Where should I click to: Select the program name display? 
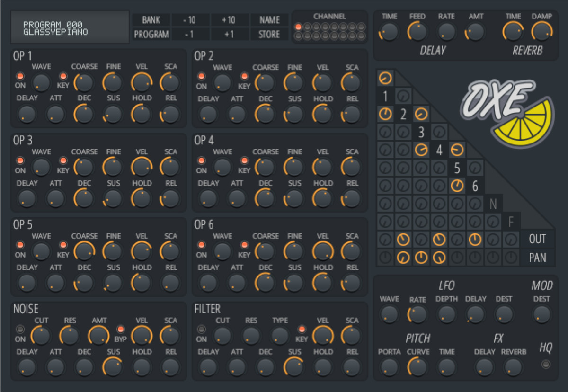(70, 27)
